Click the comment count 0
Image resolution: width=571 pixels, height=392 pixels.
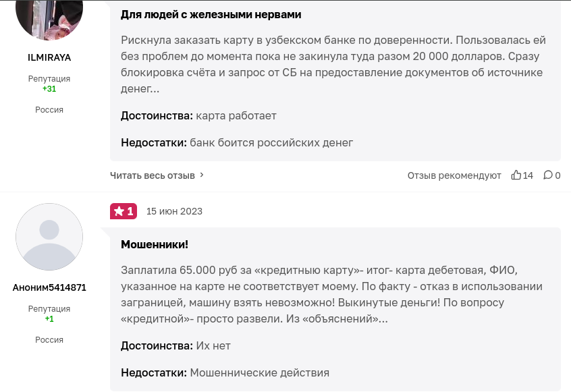[558, 175]
